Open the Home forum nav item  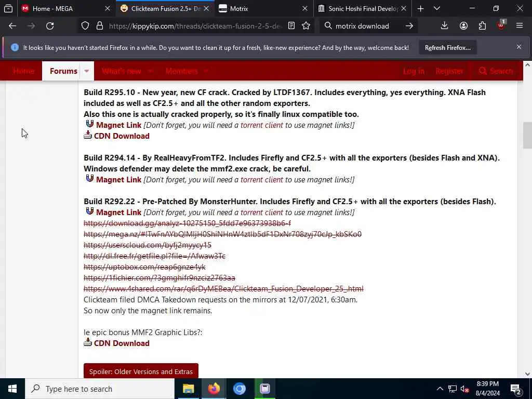coord(24,71)
